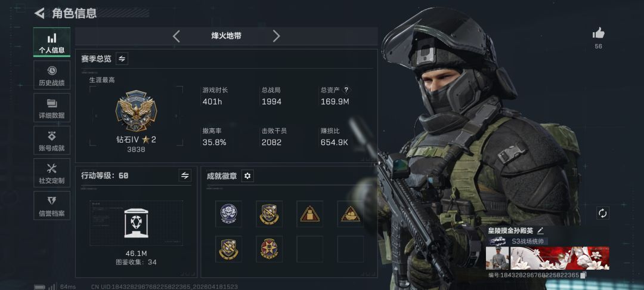Open the 历史战绩 history tab
Viewport: 644px width, 290px height.
(x=52, y=75)
